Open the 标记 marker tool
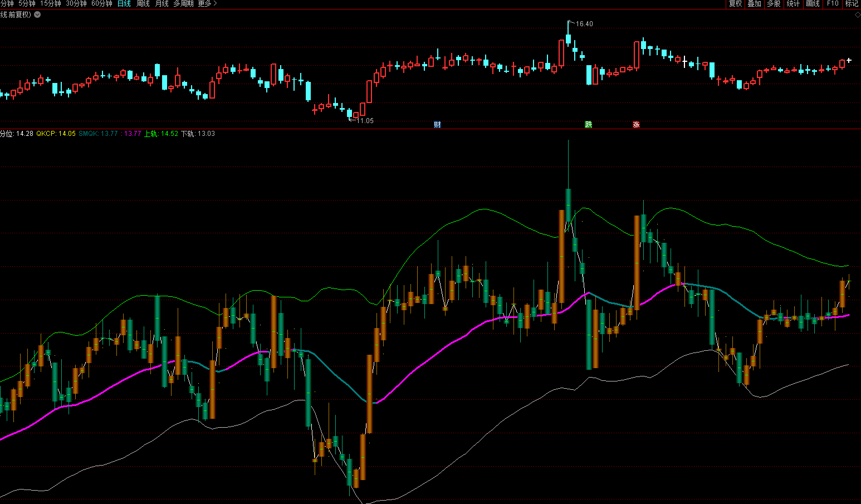This screenshot has height=504, width=861. point(852,4)
